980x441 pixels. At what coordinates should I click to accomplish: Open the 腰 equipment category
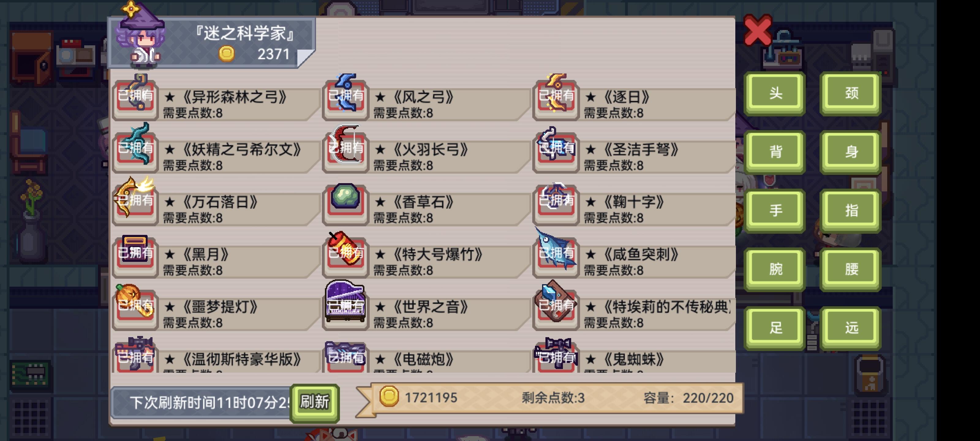[x=851, y=269]
